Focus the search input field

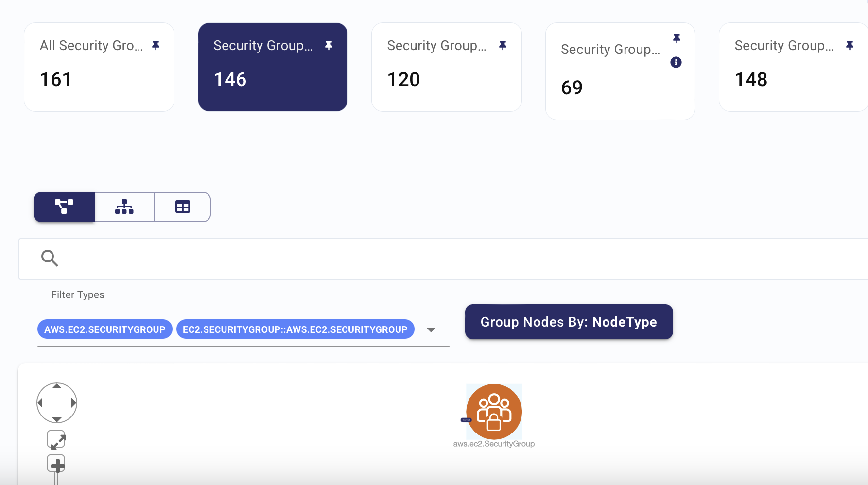coord(443,259)
